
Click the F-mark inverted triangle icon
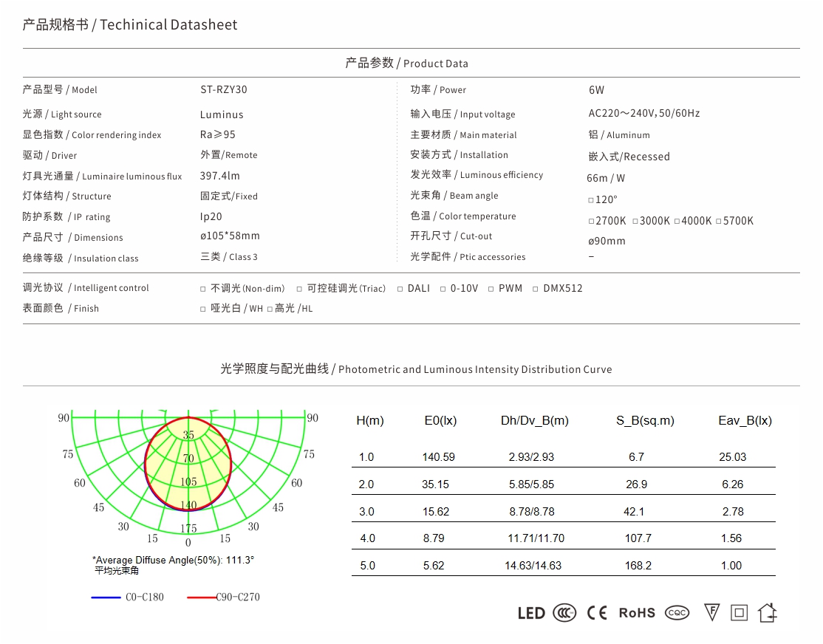pos(711,612)
